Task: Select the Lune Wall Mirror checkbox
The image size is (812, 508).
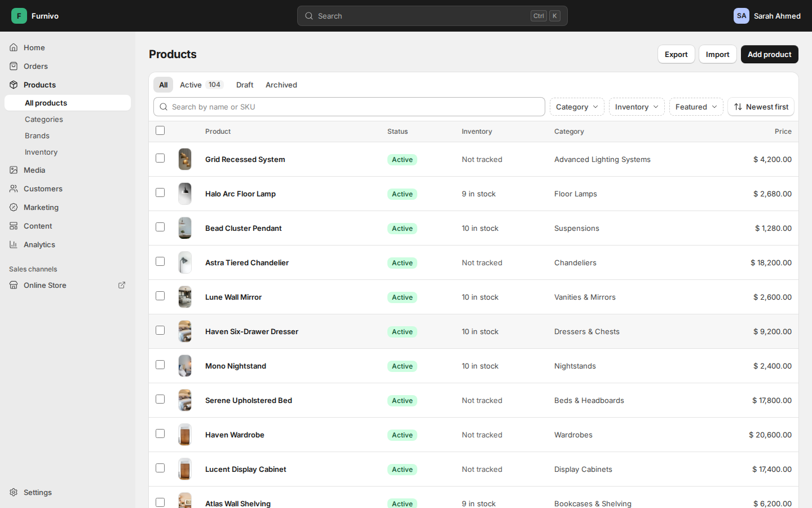Action: click(x=160, y=296)
